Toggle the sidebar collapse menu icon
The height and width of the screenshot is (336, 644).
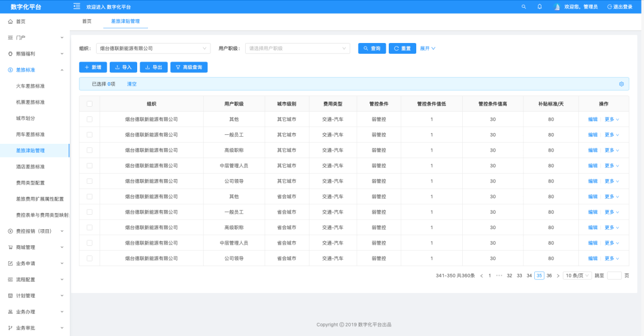tap(77, 6)
